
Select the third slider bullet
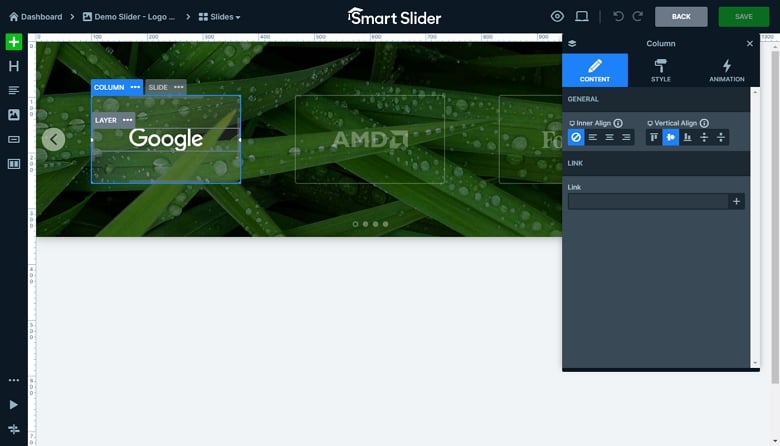tap(376, 224)
